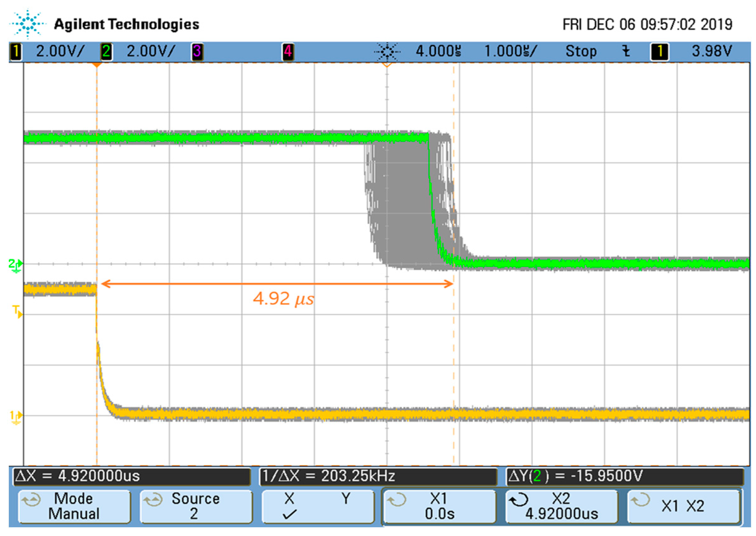The image size is (756, 536).
Task: Click the 1.000us/ timebase setting
Action: pyautogui.click(x=510, y=52)
